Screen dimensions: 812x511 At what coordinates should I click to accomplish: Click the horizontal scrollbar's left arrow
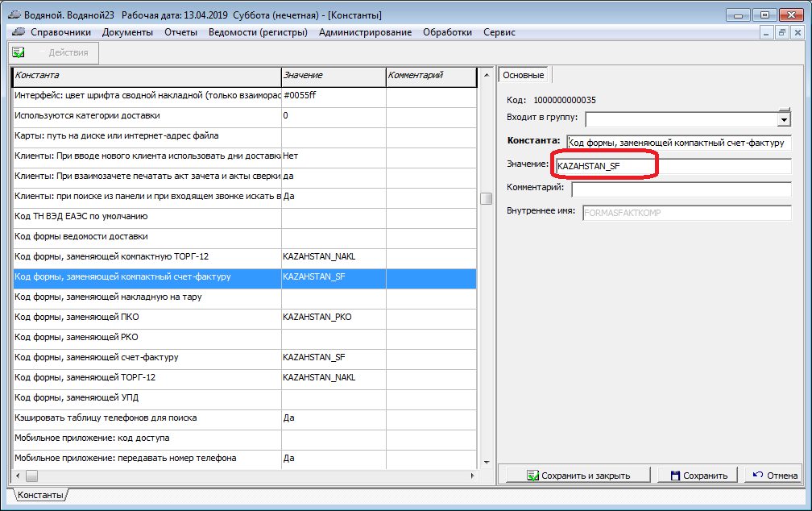point(18,475)
